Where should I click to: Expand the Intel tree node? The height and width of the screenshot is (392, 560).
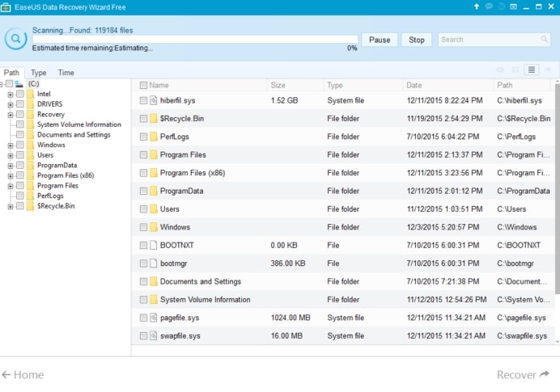click(x=11, y=95)
